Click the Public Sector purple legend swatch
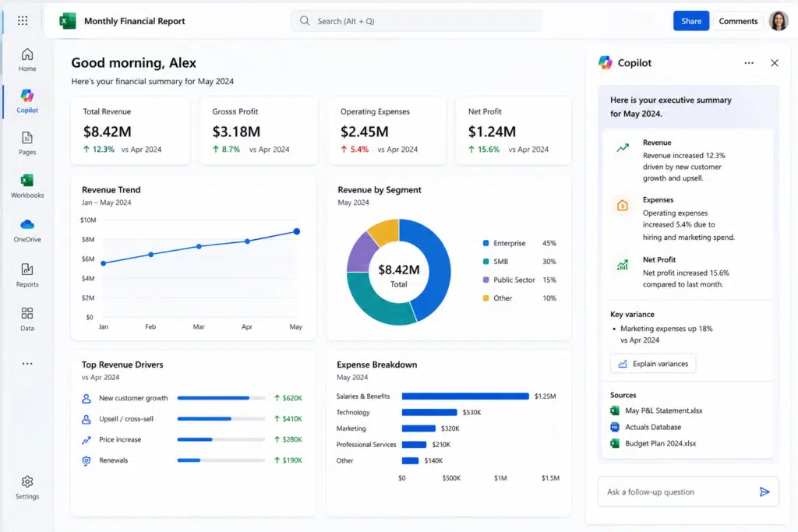Screen dimensions: 798x532 486,280
